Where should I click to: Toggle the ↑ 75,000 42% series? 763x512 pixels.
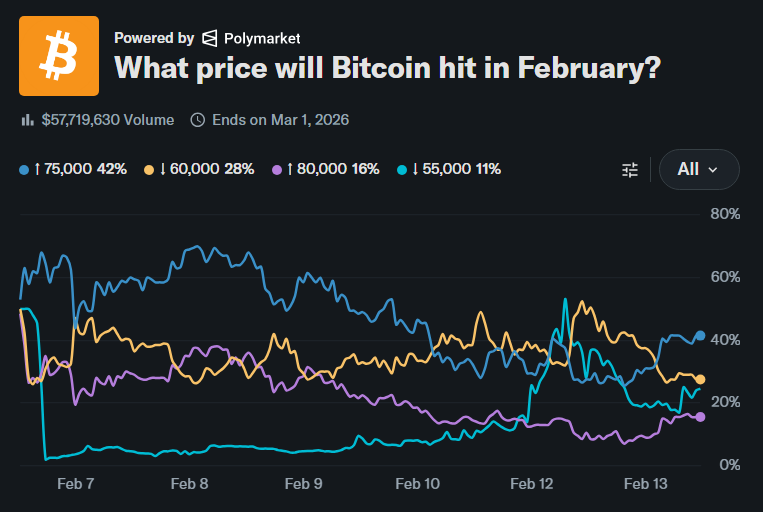click(x=80, y=170)
